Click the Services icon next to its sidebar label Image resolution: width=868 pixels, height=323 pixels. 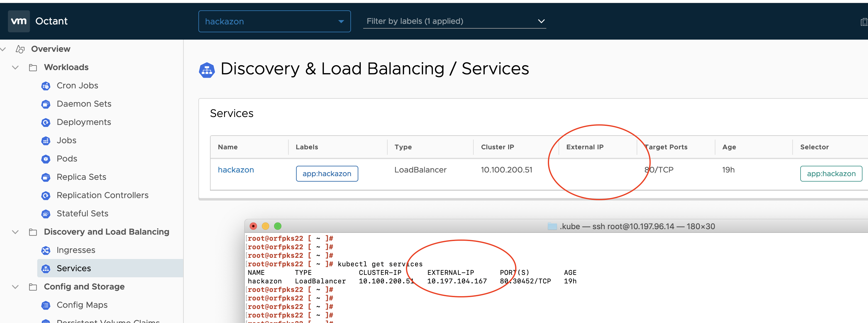(x=45, y=268)
